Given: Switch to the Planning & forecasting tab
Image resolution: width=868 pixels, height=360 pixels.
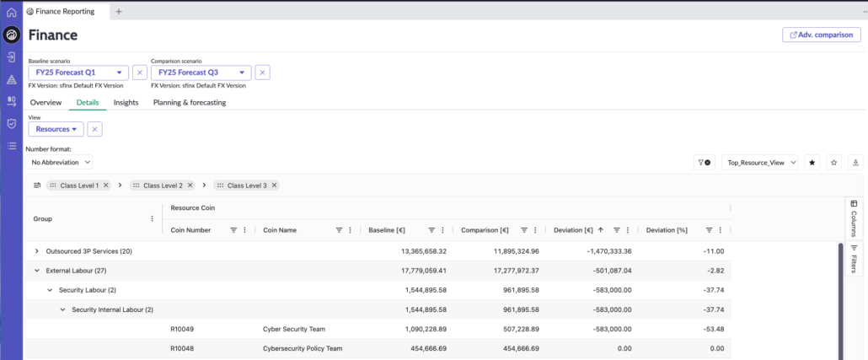Looking at the screenshot, I should 189,102.
